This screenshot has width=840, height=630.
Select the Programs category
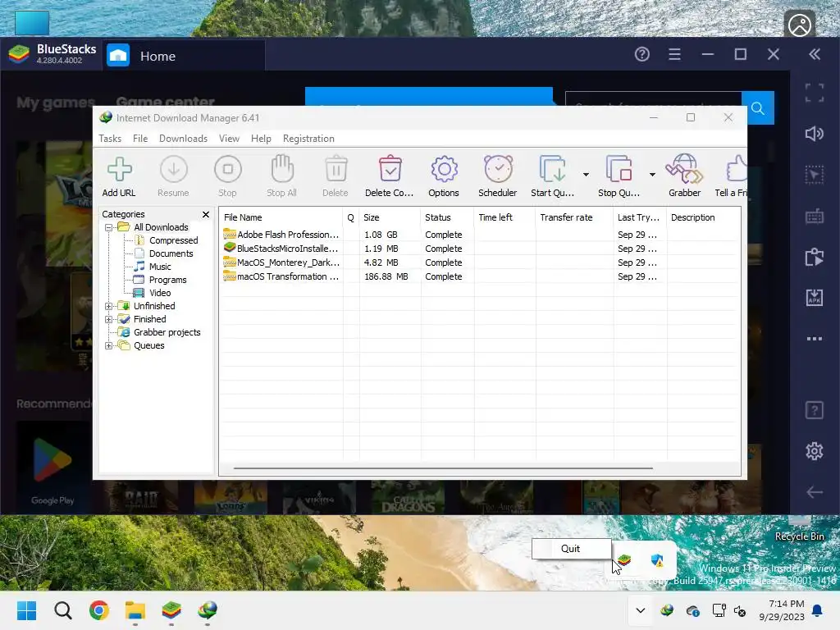click(167, 280)
